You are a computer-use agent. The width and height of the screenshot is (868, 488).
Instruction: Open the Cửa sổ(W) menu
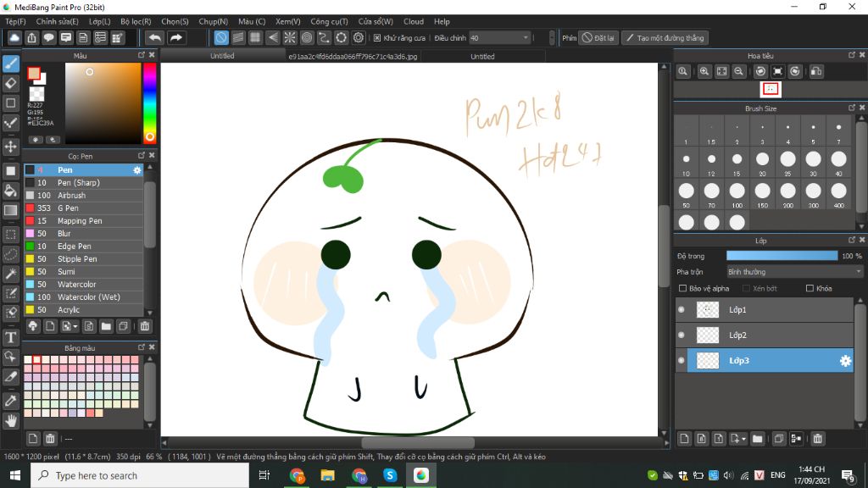tap(376, 21)
